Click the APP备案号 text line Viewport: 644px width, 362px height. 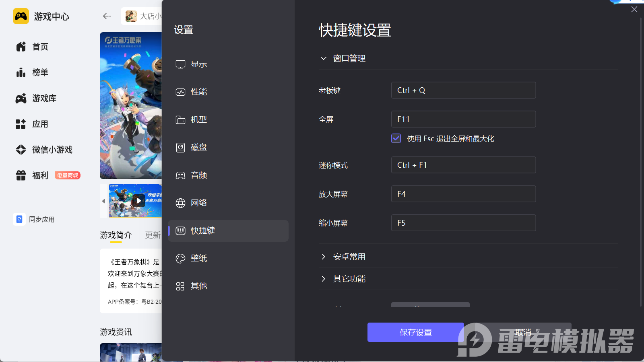click(x=135, y=302)
